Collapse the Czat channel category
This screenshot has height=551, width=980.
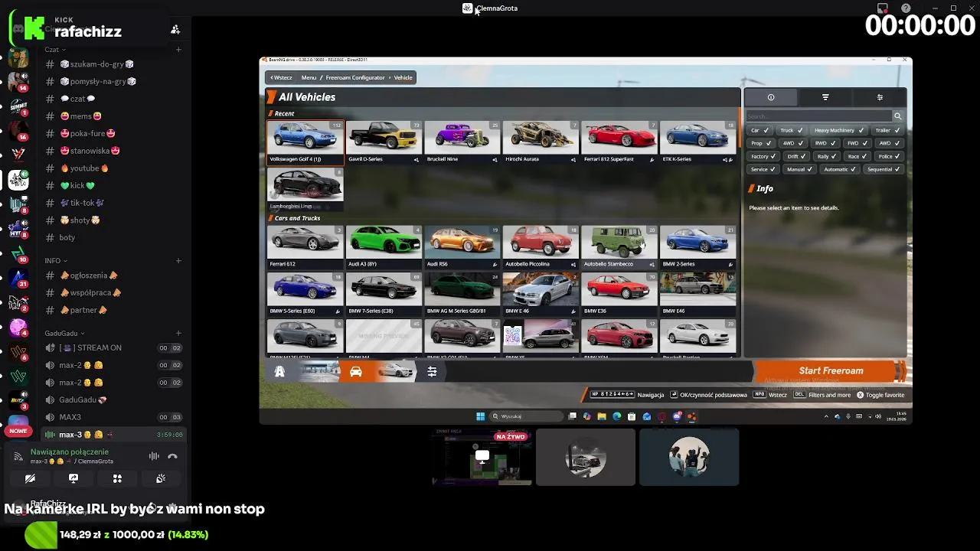point(54,50)
